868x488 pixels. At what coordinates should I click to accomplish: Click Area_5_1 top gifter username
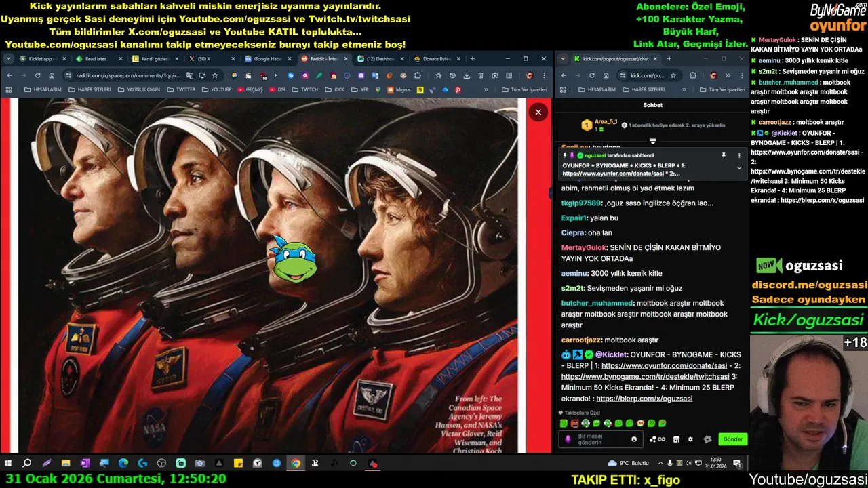tap(606, 121)
